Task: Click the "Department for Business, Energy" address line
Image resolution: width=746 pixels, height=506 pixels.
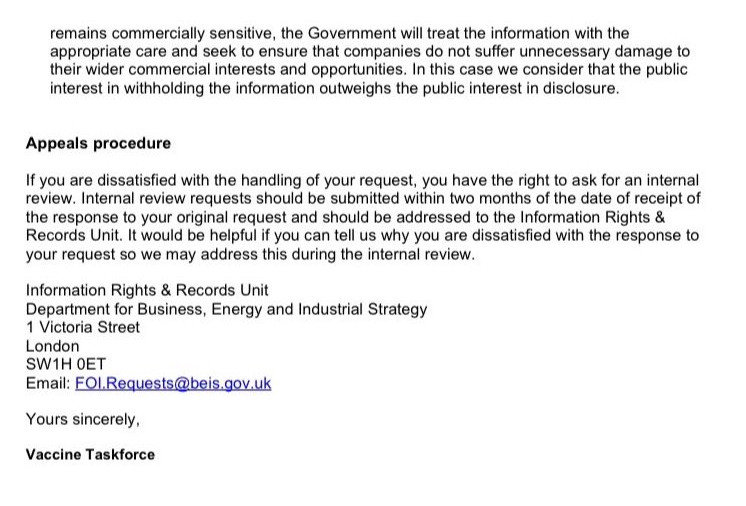Action: pyautogui.click(x=226, y=309)
